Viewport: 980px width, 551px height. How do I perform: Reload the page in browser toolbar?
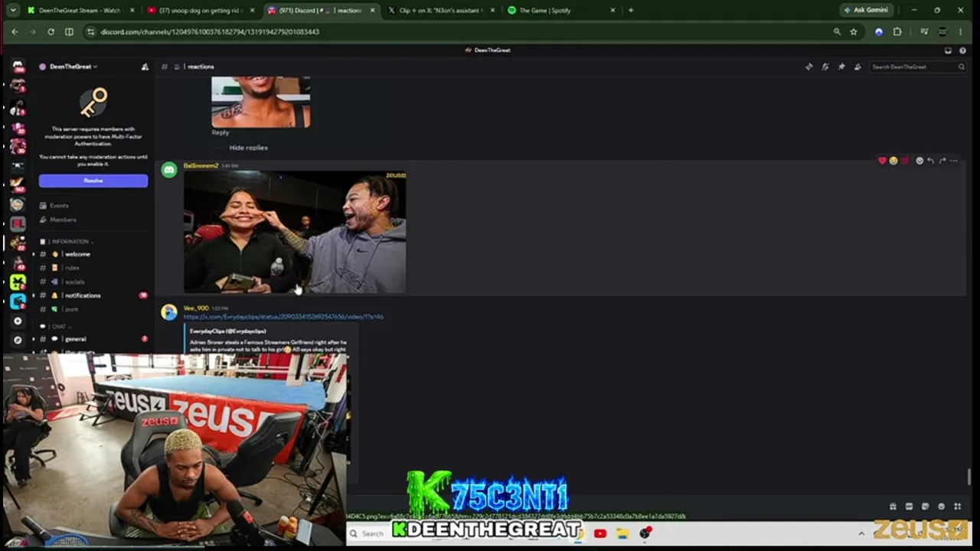click(x=51, y=31)
